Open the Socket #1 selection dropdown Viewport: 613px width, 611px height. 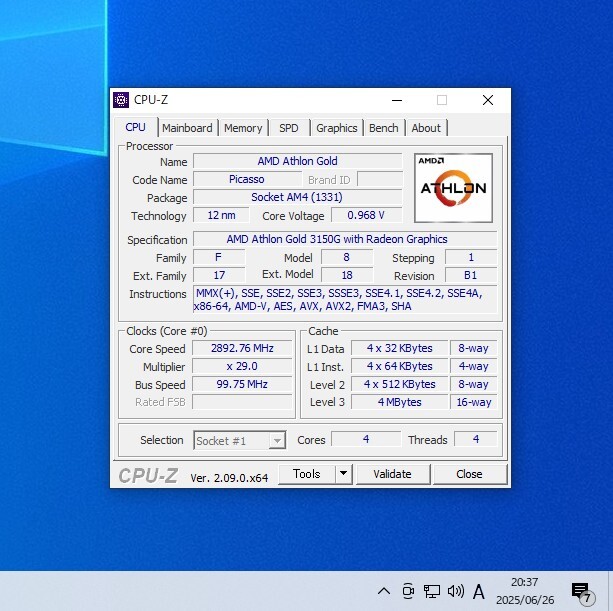[x=240, y=441]
